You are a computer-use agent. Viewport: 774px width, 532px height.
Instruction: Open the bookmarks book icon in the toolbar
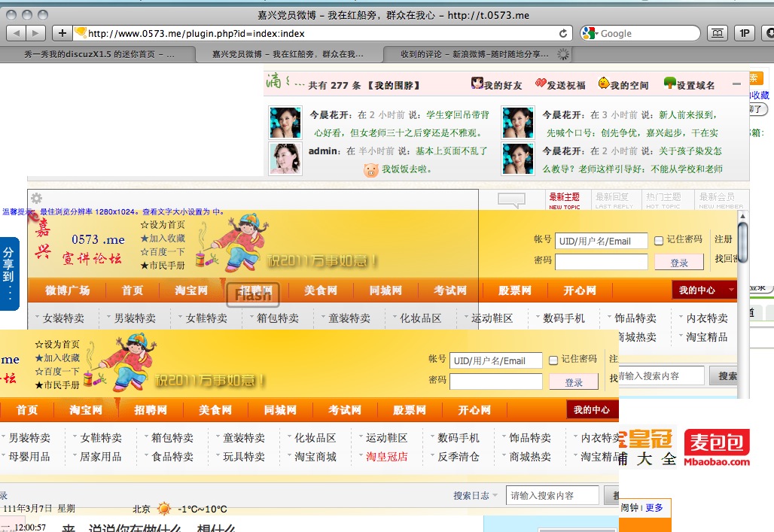pos(718,33)
